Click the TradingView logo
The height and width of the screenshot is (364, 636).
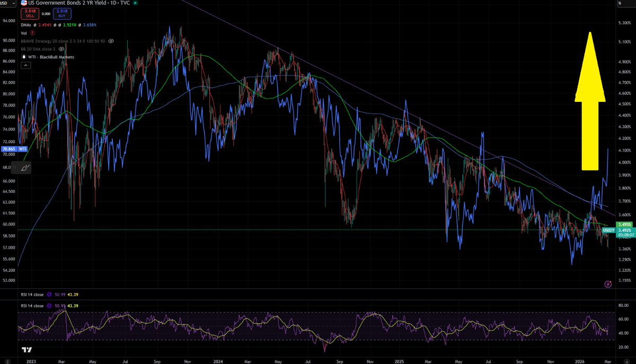click(x=26, y=350)
